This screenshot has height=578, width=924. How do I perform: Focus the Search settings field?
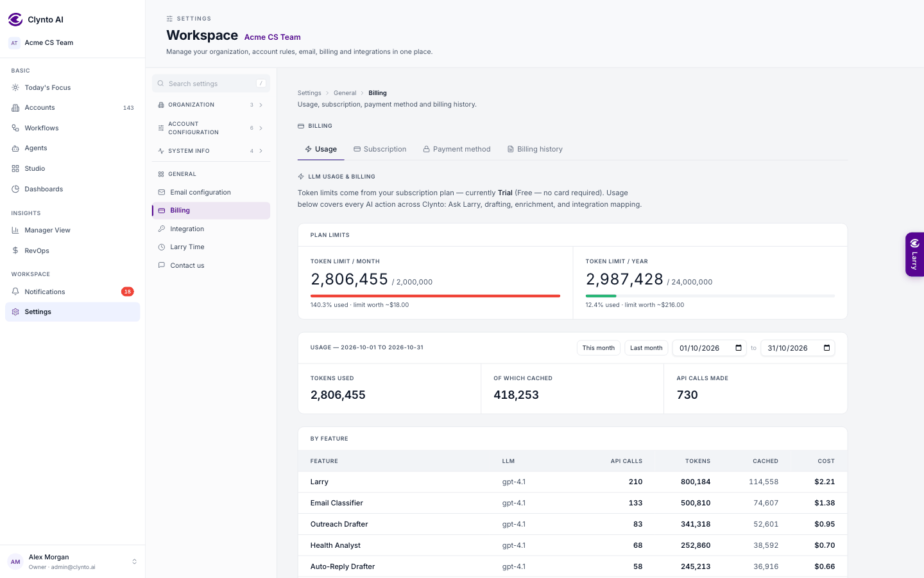pyautogui.click(x=211, y=83)
